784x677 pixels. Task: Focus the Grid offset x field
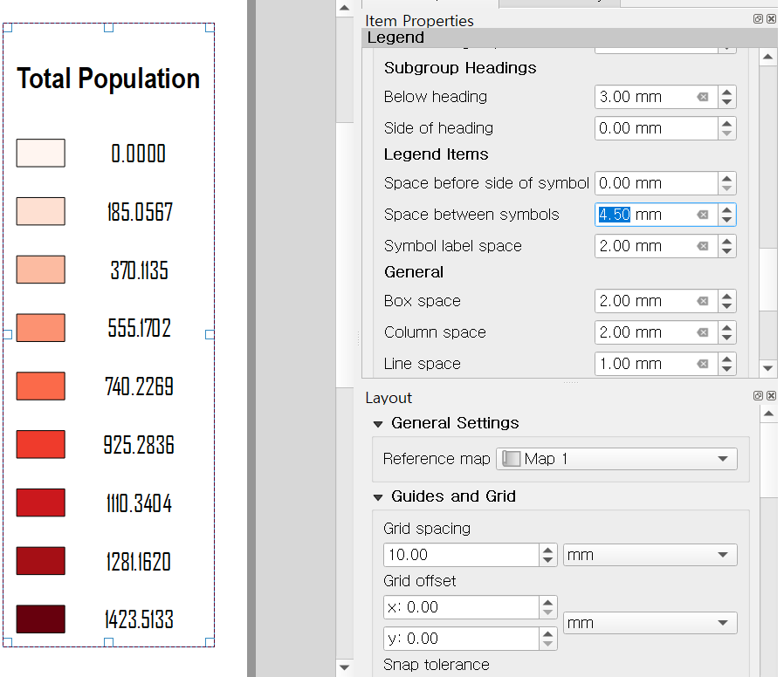[x=461, y=607]
